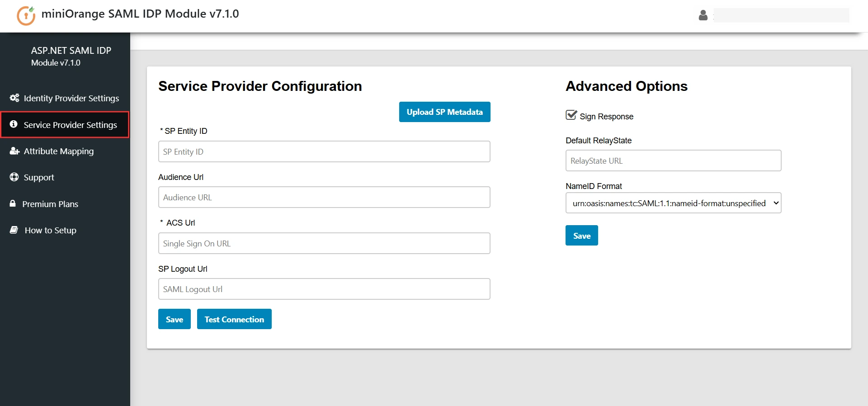Click the book icon beside How to Setup
Viewport: 868px width, 406px height.
(x=14, y=230)
